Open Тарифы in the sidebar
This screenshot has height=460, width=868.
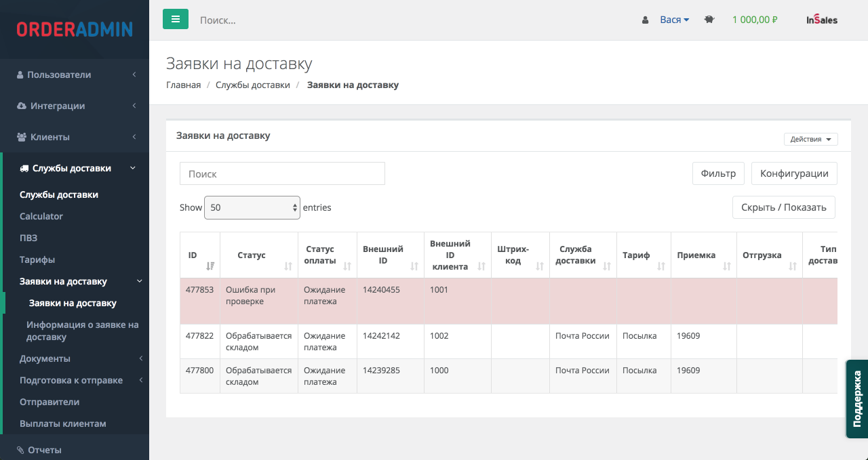37,259
